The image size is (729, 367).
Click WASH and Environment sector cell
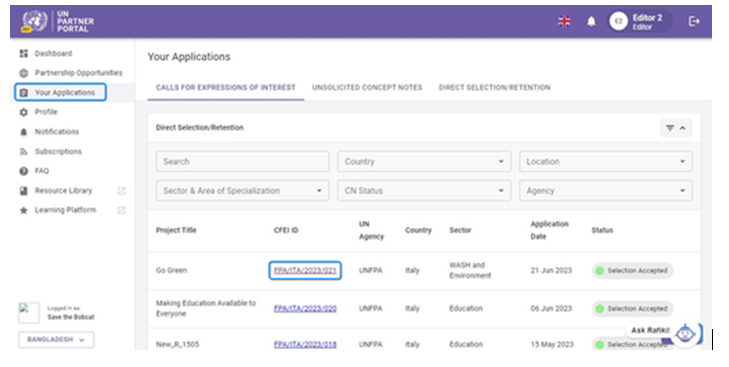pyautogui.click(x=470, y=270)
